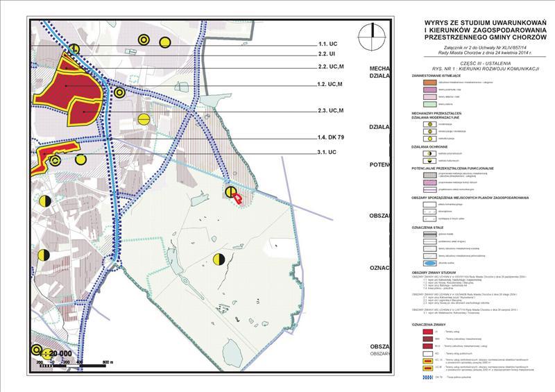The height and width of the screenshot is (392, 555).
Task: Click the concentric circle symbol beside the top plain yellow circle
Action: pos(144,40)
